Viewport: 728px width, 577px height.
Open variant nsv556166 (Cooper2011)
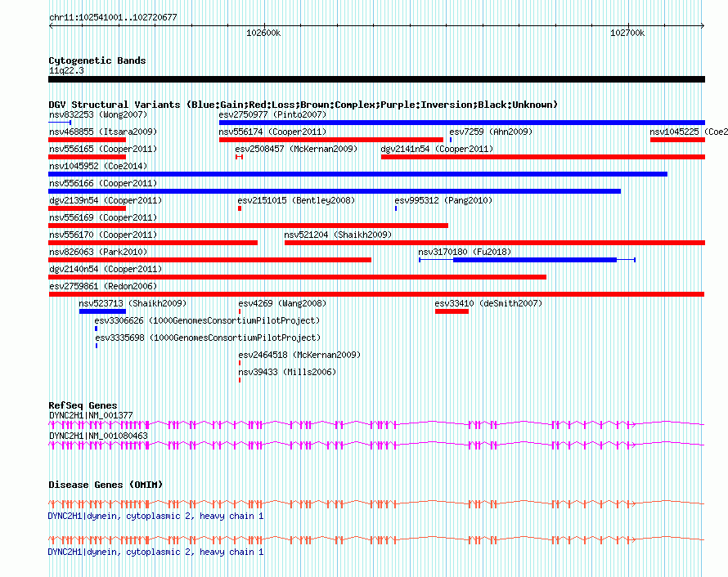pyautogui.click(x=103, y=183)
